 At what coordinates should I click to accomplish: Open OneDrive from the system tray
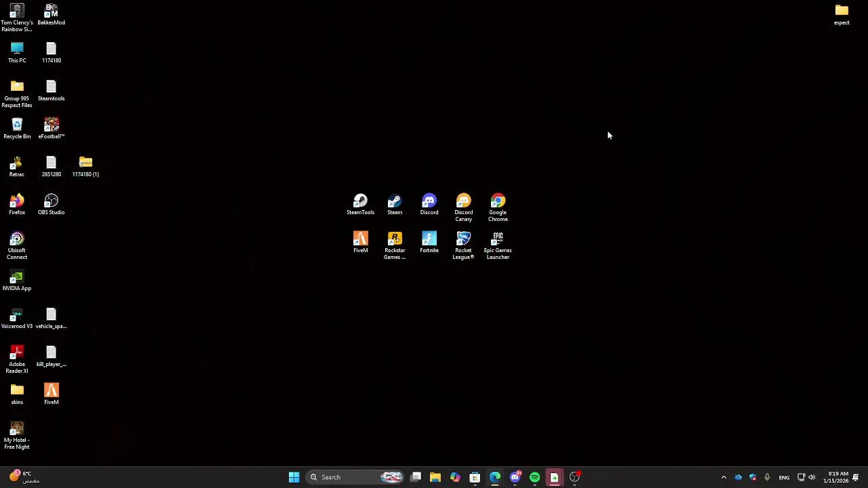738,477
